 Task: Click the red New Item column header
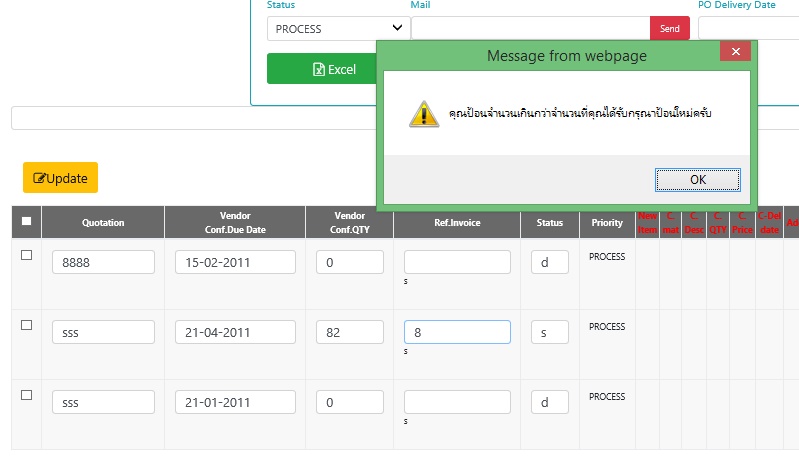(x=647, y=223)
